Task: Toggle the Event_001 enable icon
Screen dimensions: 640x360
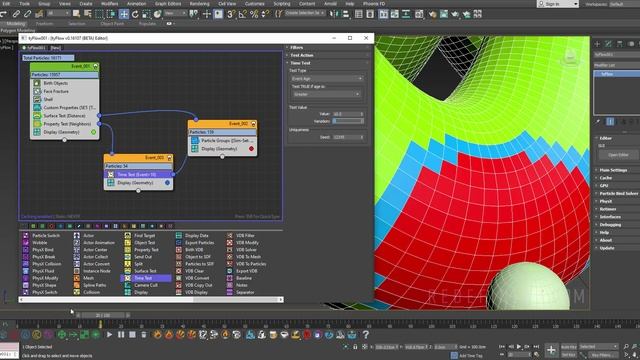Action: coord(96,66)
